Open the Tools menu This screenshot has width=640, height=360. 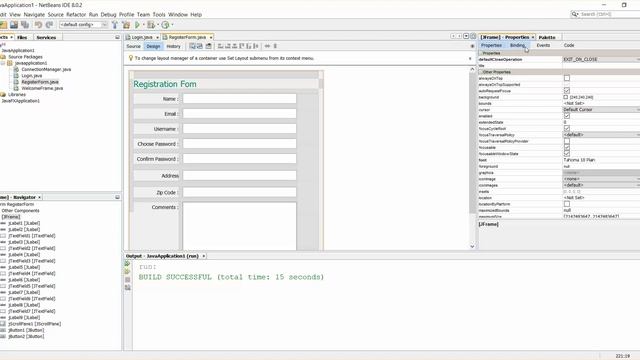pyautogui.click(x=159, y=14)
